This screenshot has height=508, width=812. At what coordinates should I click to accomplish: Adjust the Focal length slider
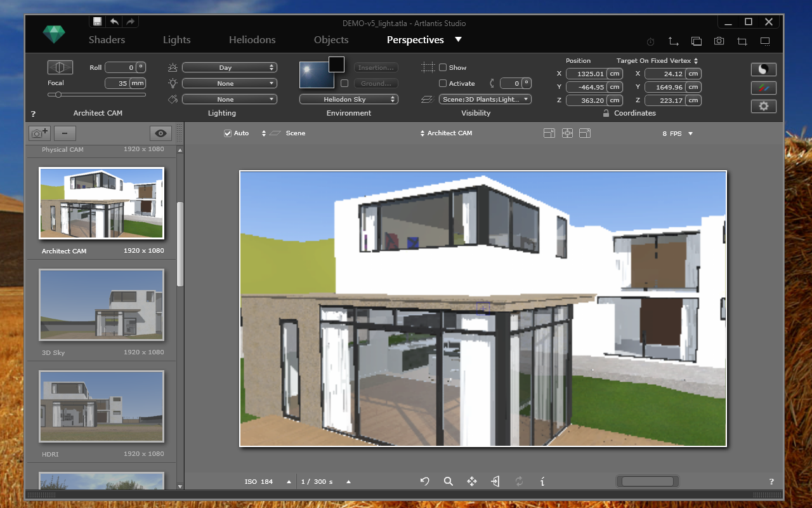click(96, 95)
